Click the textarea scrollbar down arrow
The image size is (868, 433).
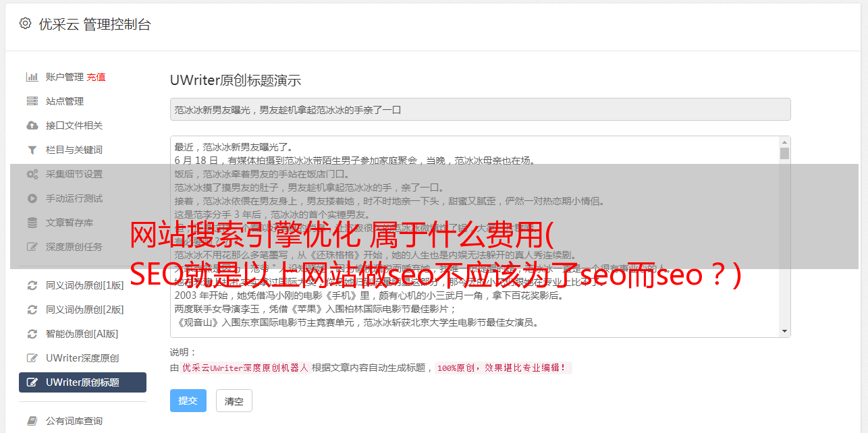point(784,331)
